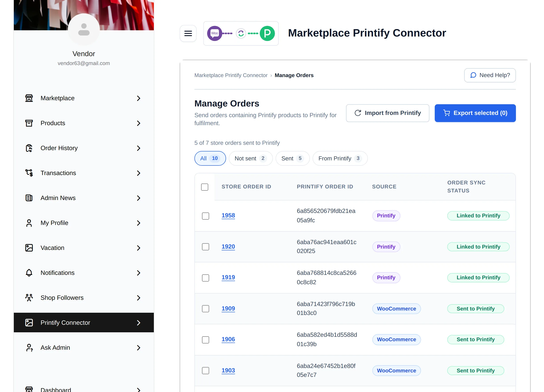The height and width of the screenshot is (392, 544).
Task: Check the box for order 1909
Action: [206, 309]
